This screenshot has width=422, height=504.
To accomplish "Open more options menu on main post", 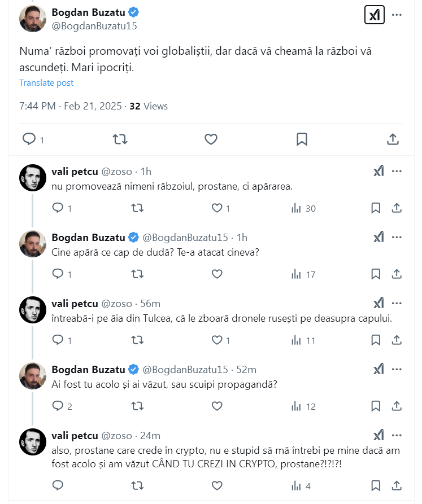I will 397,15.
